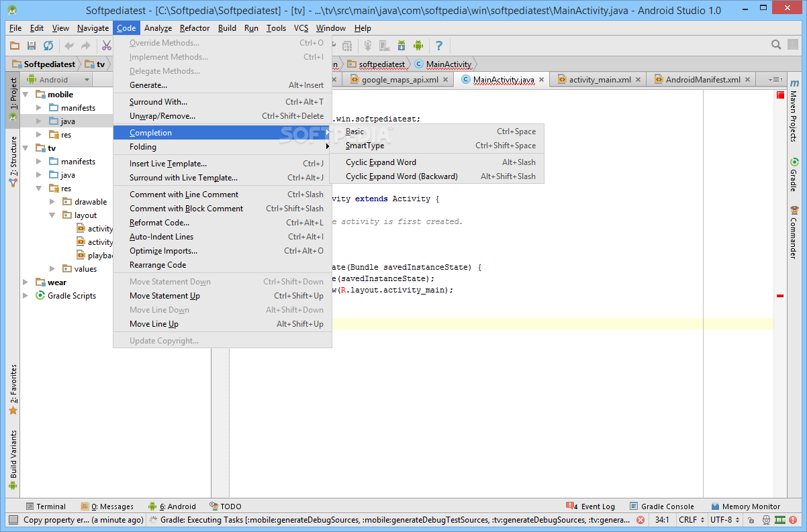Change UTF-8 file encoding

[x=724, y=520]
